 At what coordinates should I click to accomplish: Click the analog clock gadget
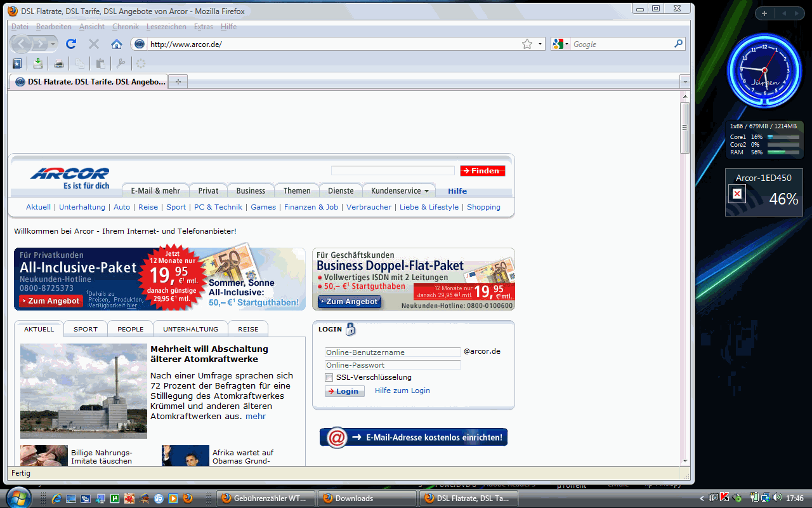click(x=764, y=69)
